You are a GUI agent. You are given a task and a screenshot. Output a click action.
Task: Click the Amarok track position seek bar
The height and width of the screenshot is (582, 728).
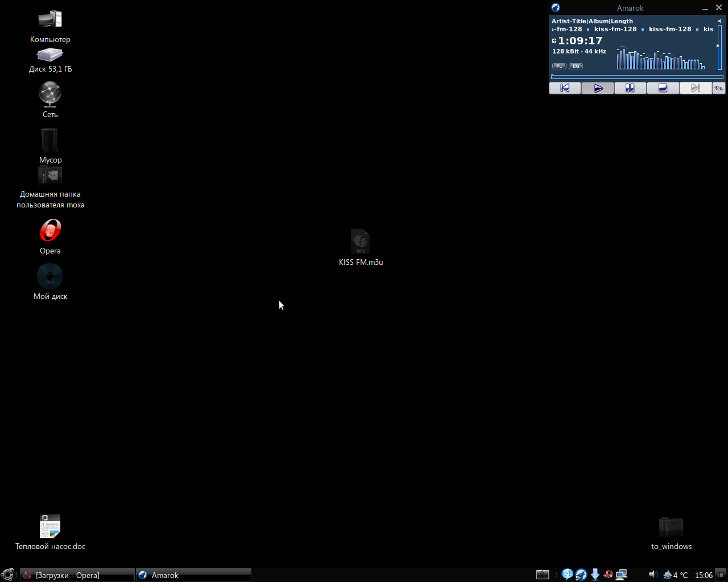click(637, 77)
